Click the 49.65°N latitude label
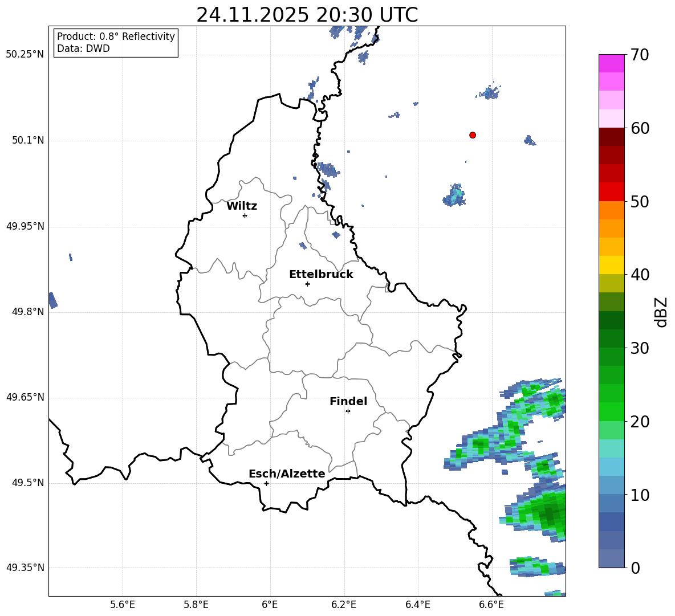675x616 pixels. point(25,397)
